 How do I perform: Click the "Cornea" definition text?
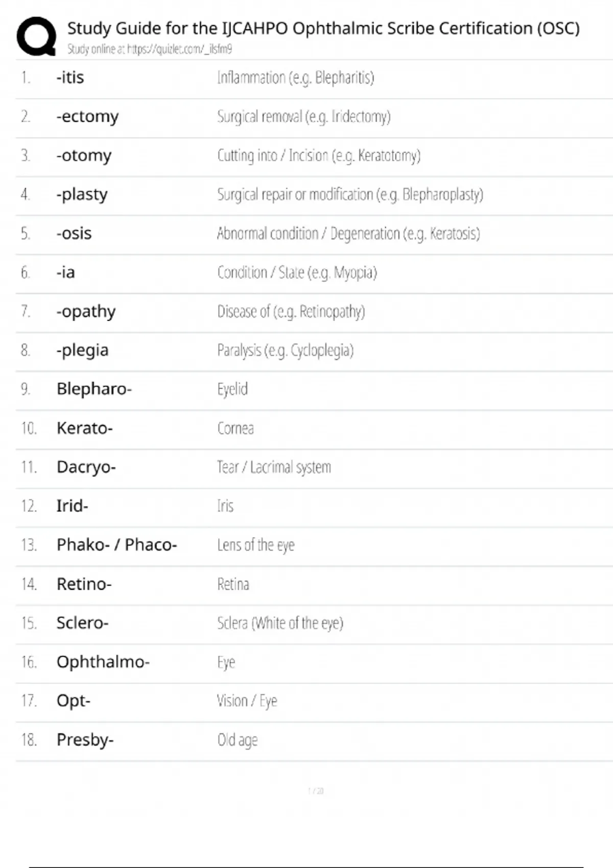pos(235,428)
